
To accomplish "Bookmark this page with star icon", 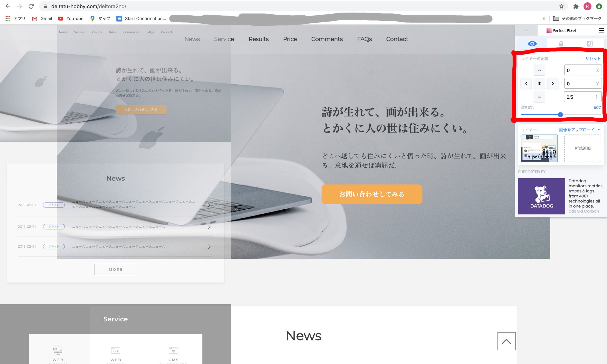I will click(x=561, y=6).
